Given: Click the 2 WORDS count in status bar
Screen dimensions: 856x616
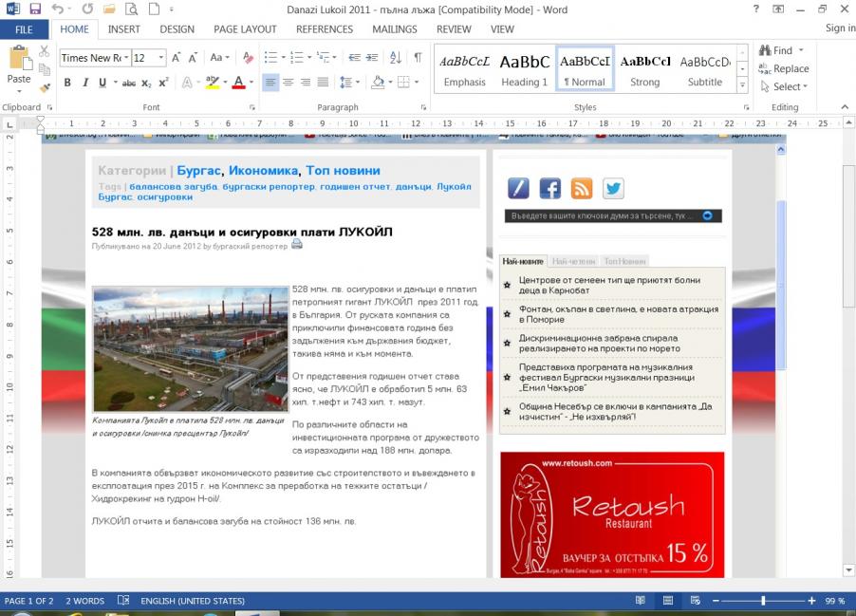Looking at the screenshot, I should tap(85, 601).
